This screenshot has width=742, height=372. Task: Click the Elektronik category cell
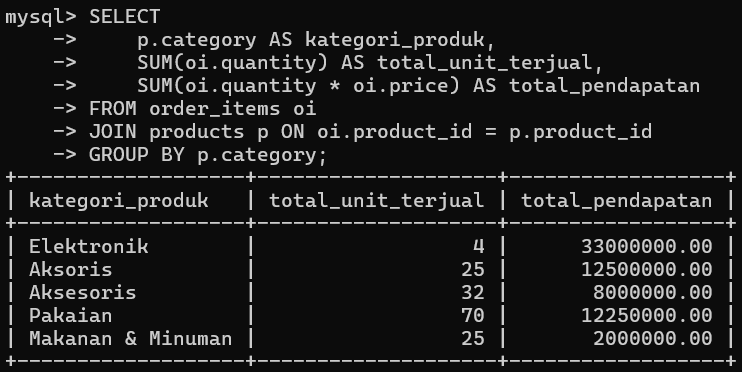coord(88,246)
